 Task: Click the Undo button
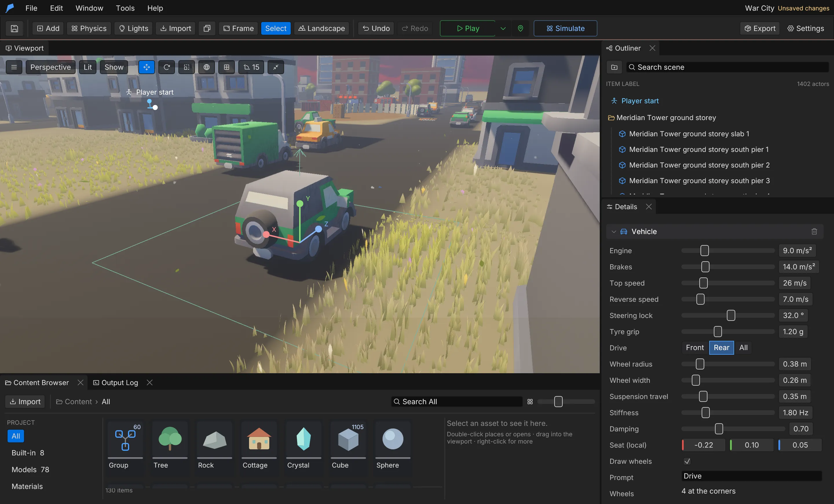tap(376, 28)
